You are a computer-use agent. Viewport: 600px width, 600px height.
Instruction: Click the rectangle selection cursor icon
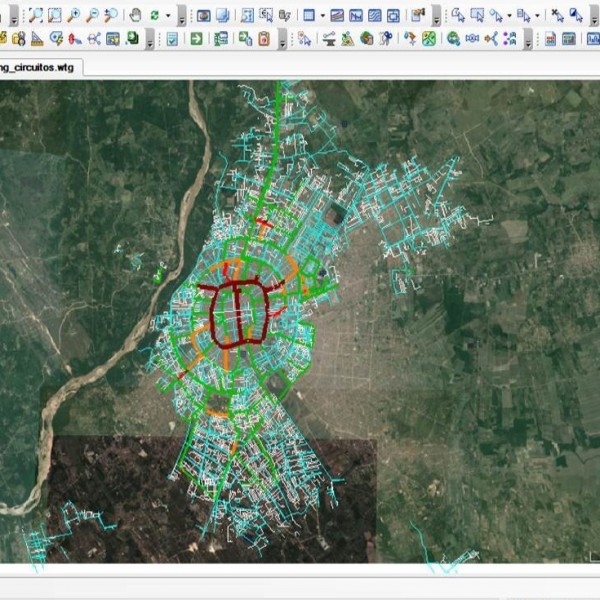tap(477, 16)
